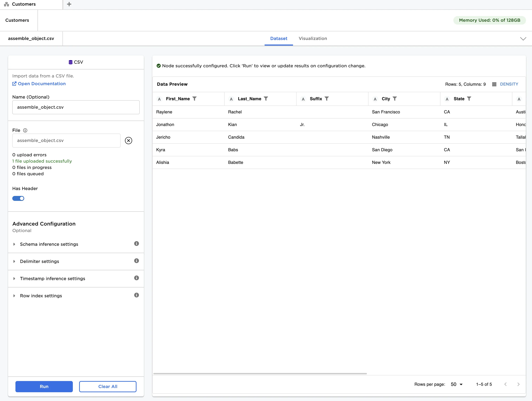Click info icon beside Schema inference settings
Screen dimensions: 532x401
136,244
